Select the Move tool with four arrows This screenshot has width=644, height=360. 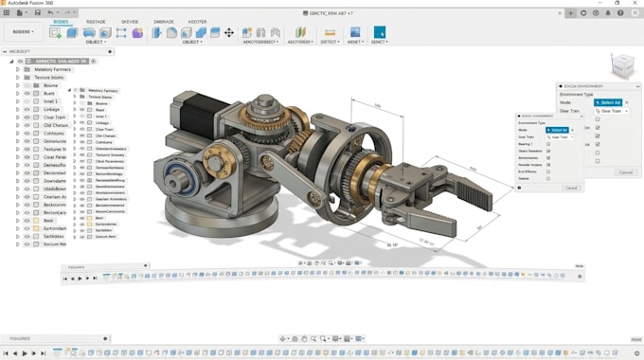[x=229, y=32]
